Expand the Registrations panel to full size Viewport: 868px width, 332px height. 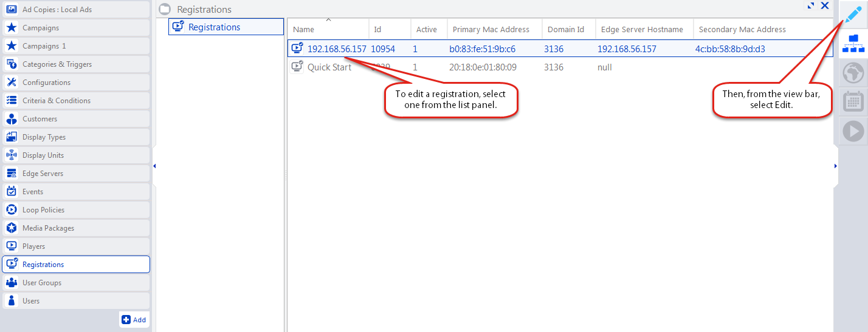point(811,5)
